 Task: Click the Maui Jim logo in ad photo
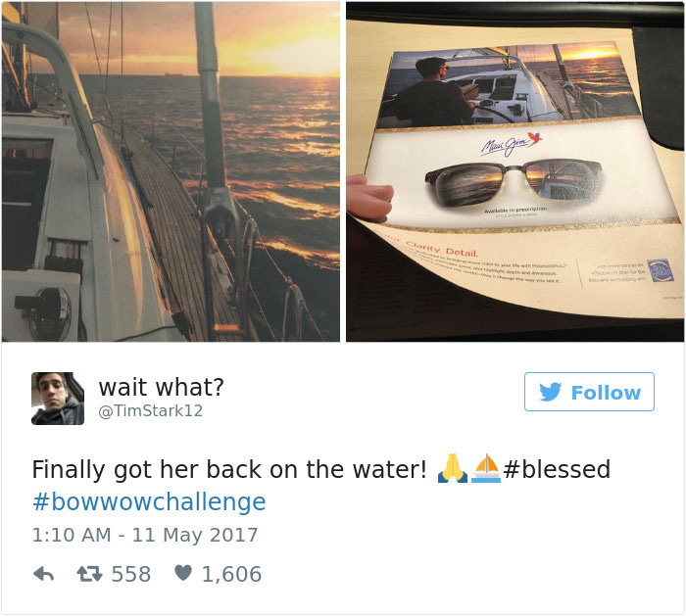coord(511,144)
